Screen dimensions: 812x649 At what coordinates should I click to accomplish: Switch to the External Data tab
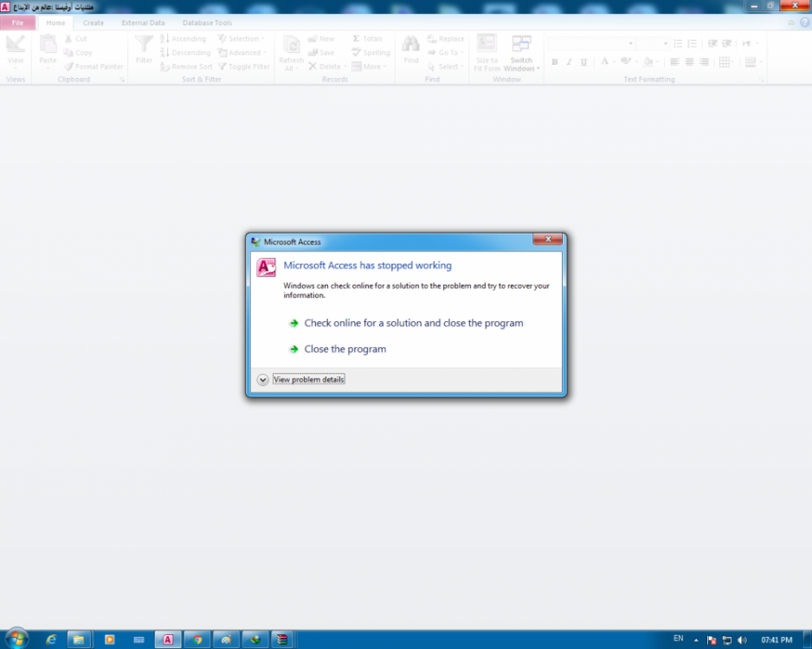coord(143,22)
